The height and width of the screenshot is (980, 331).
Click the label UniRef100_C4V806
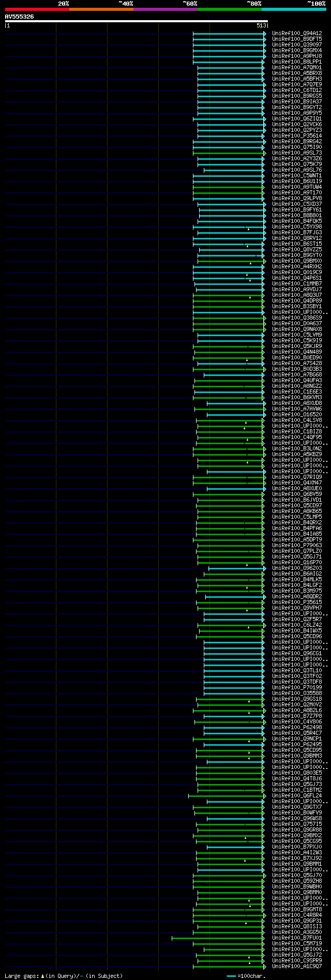(x=297, y=722)
